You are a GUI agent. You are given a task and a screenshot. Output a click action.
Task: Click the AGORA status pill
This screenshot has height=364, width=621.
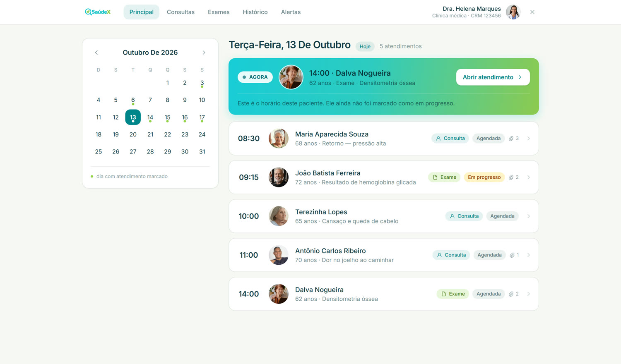click(x=255, y=77)
